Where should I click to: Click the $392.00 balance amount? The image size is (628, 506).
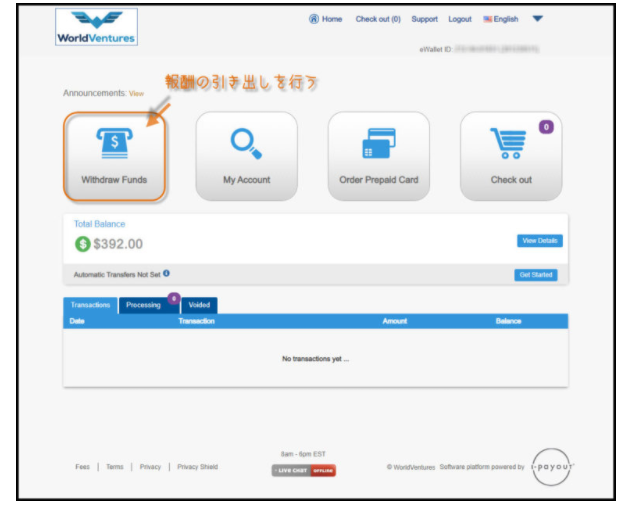[118, 244]
